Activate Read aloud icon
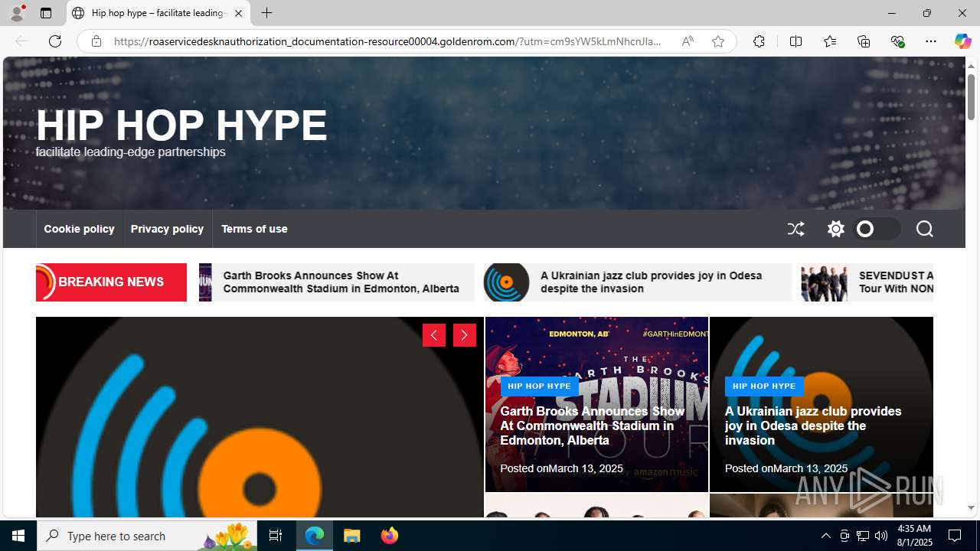Screen dimensions: 980x551 pyautogui.click(x=688, y=41)
